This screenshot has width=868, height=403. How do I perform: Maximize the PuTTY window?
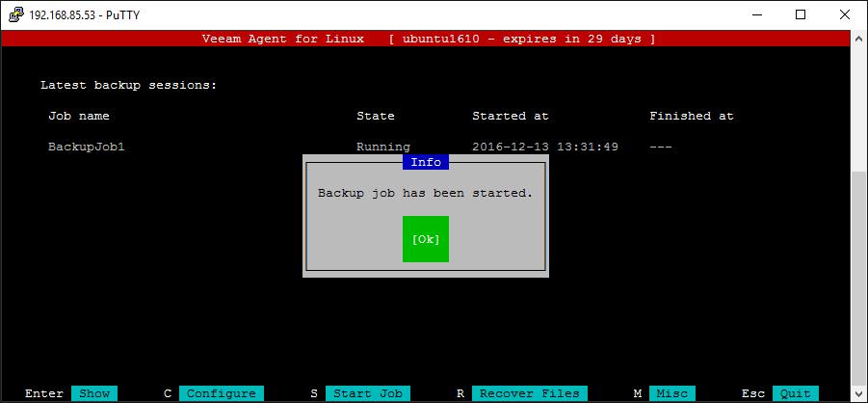801,15
